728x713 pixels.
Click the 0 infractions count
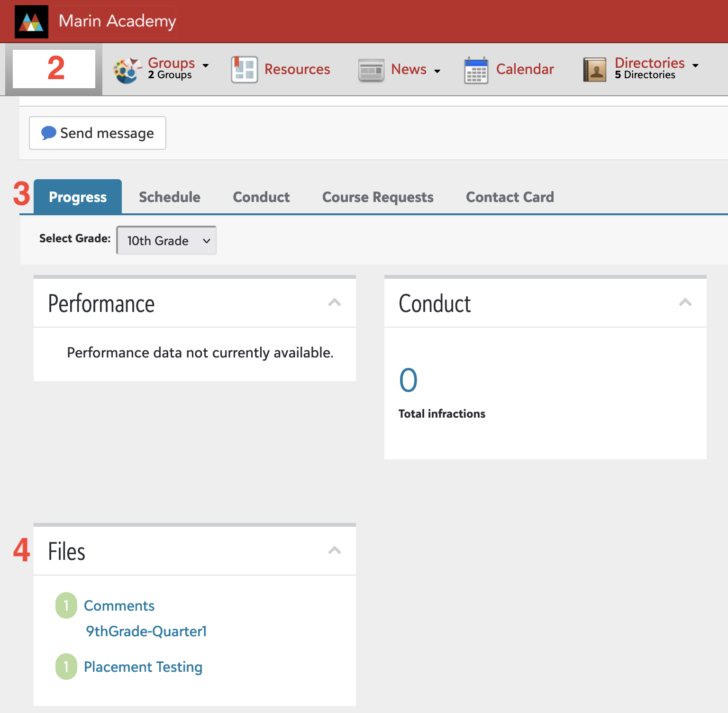(408, 380)
